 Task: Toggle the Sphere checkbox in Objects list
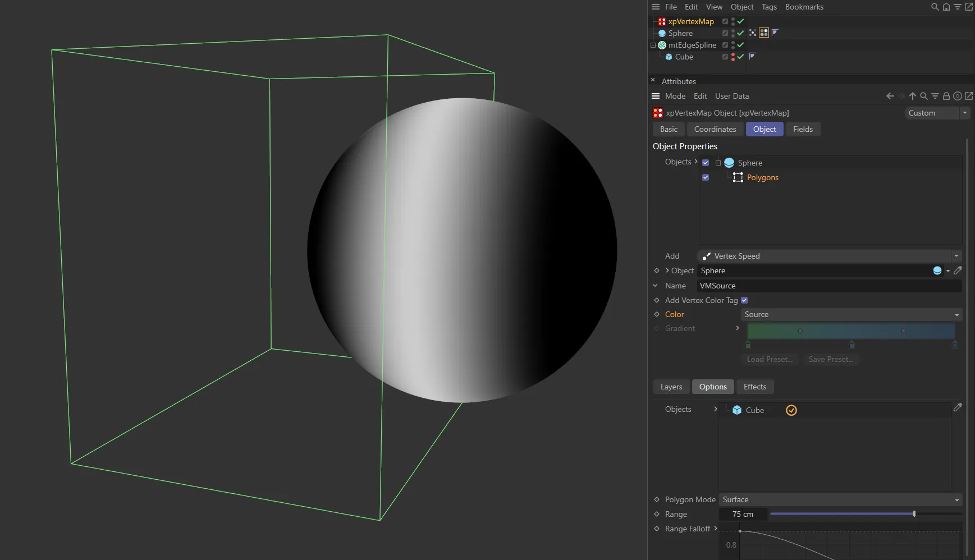tap(706, 162)
